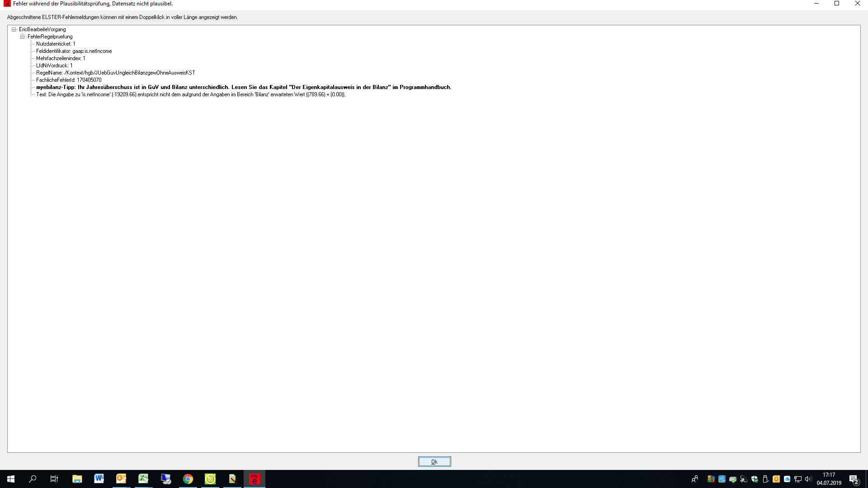
Task: Open File Explorer from the taskbar
Action: tap(77, 479)
